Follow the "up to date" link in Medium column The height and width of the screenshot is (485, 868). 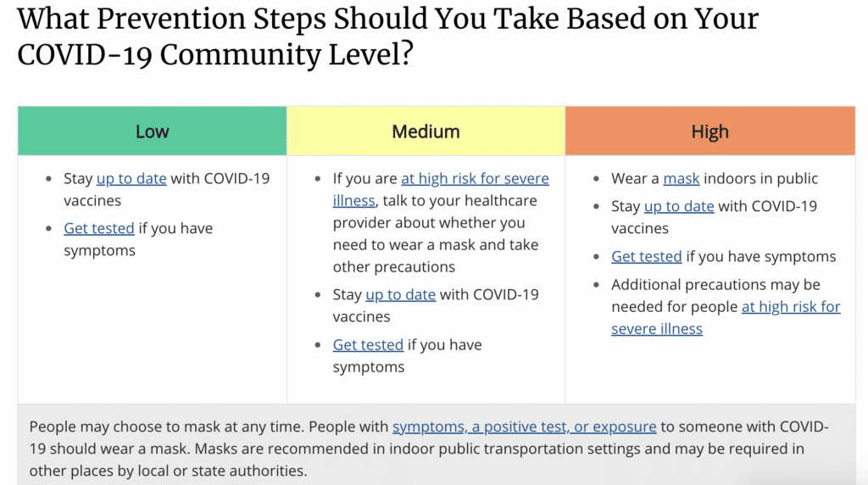click(x=400, y=295)
